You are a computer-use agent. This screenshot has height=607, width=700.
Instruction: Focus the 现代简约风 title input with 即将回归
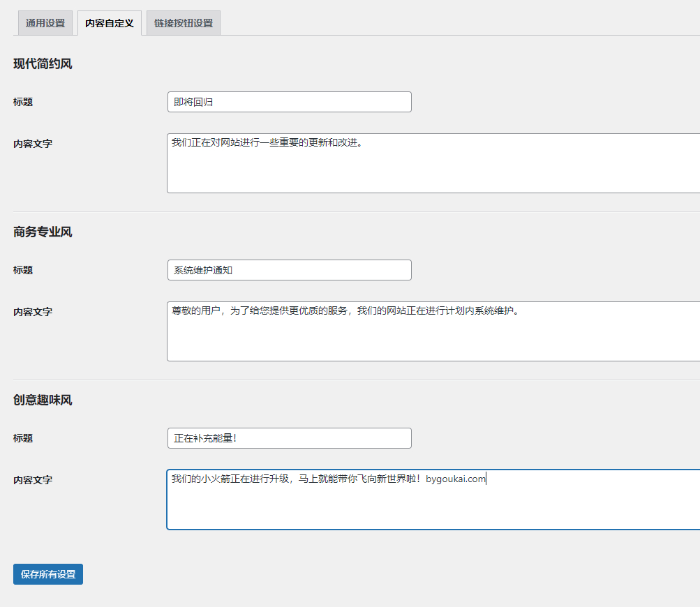(290, 102)
